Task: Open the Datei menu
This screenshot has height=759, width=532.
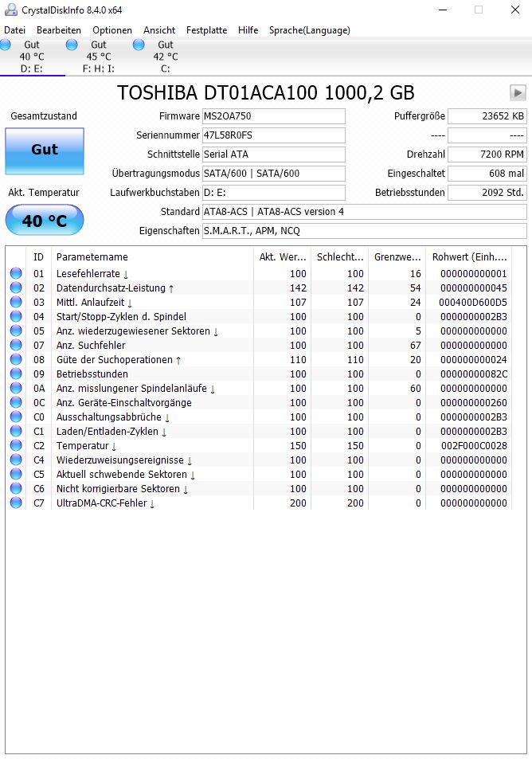Action: (14, 30)
